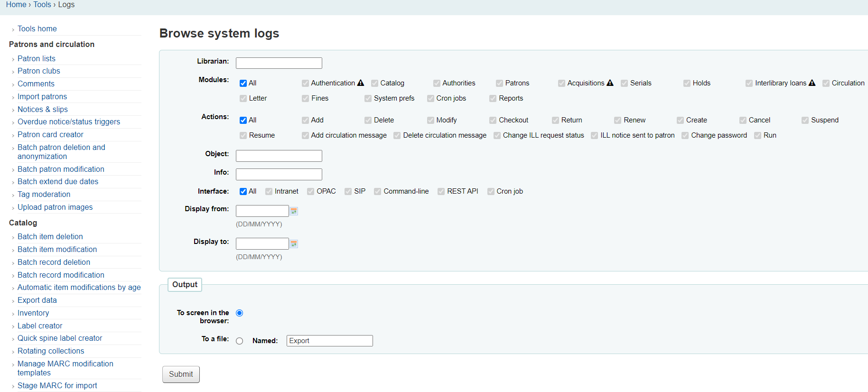Open the Display to calendar picker
Viewport: 868px width, 392px height.
pos(294,244)
